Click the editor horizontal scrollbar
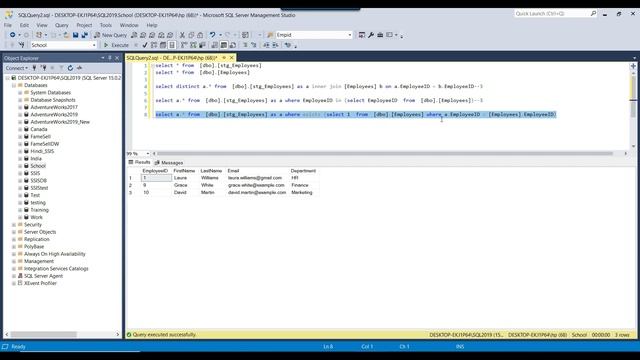640x360 pixels. (x=385, y=153)
